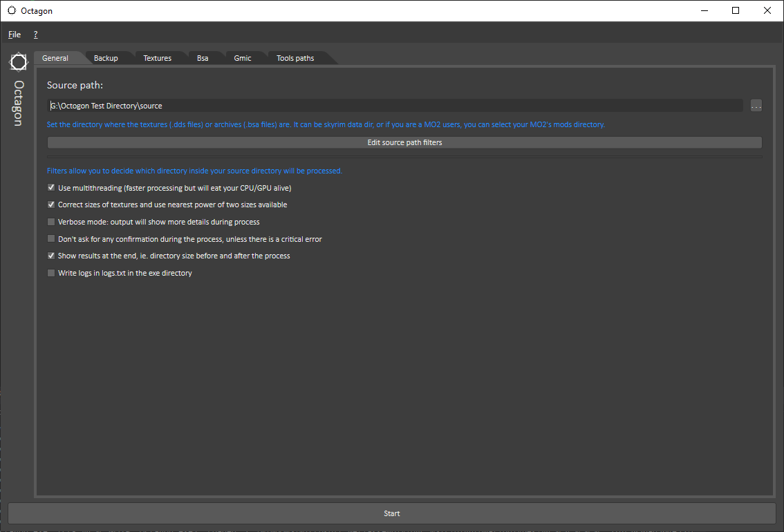The height and width of the screenshot is (532, 784).
Task: Switch to the Backup tab
Action: click(106, 58)
